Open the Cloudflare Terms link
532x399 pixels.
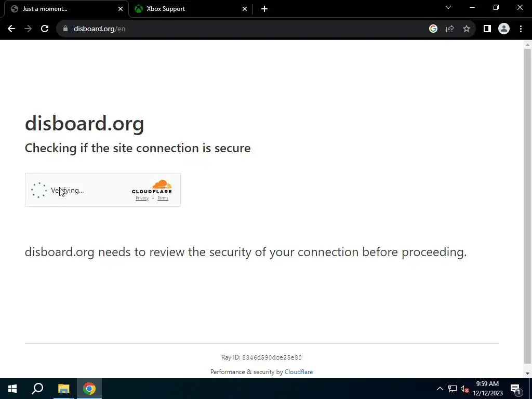[163, 198]
